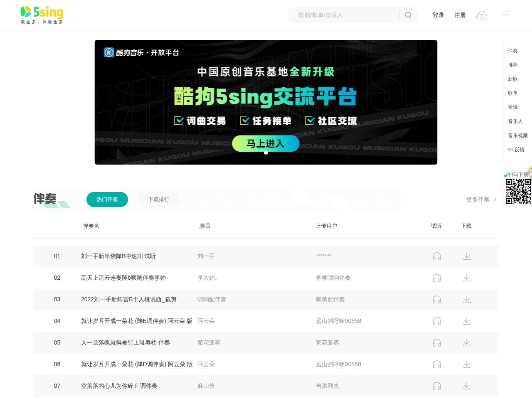Jump to 音乐人 in side navigation
532x399 pixels.
tap(515, 121)
